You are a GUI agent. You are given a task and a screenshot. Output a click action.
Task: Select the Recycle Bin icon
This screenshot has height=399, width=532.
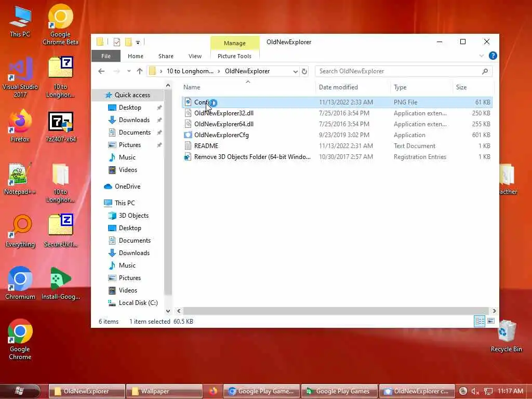(506, 336)
